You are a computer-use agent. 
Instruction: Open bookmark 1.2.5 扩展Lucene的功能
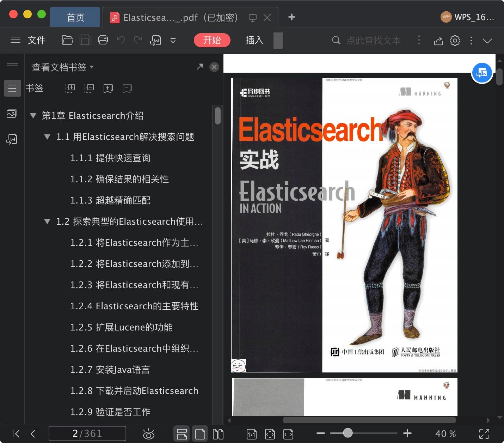121,327
